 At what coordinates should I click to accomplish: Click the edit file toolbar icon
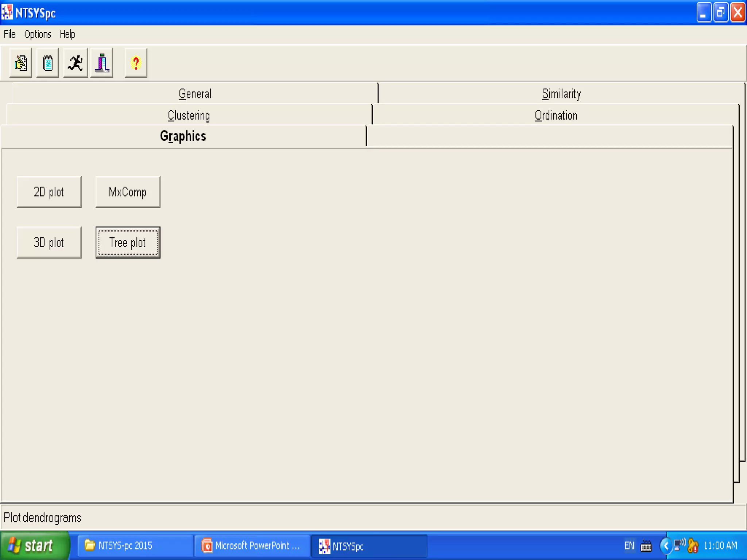(21, 63)
